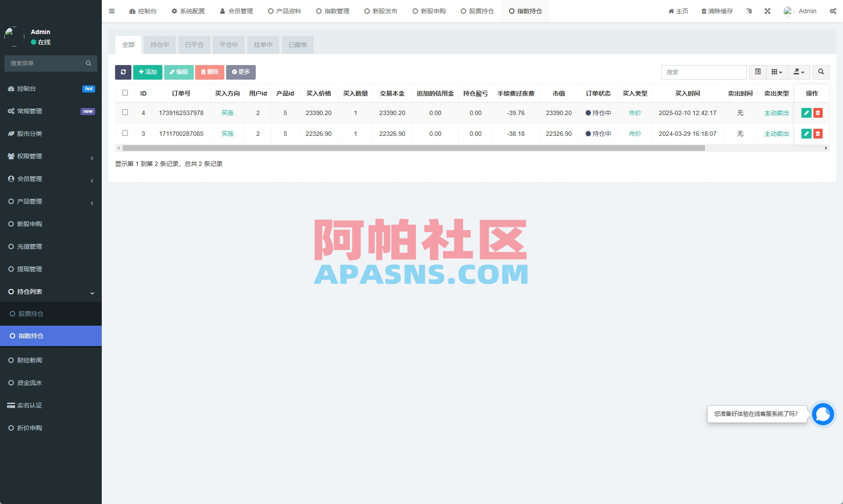The height and width of the screenshot is (504, 843).
Task: Check the row checkbox for order ID 3
Action: [x=125, y=133]
